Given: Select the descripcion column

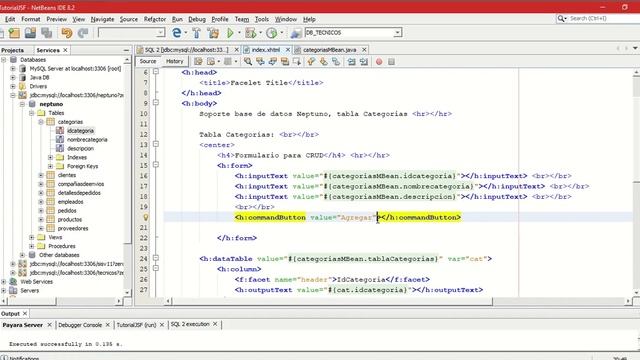Looking at the screenshot, I should (80, 149).
